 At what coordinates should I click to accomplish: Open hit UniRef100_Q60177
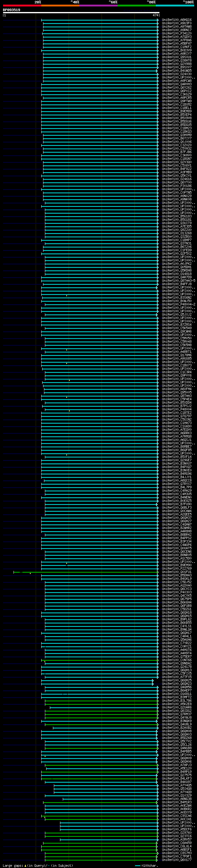[177, 860]
